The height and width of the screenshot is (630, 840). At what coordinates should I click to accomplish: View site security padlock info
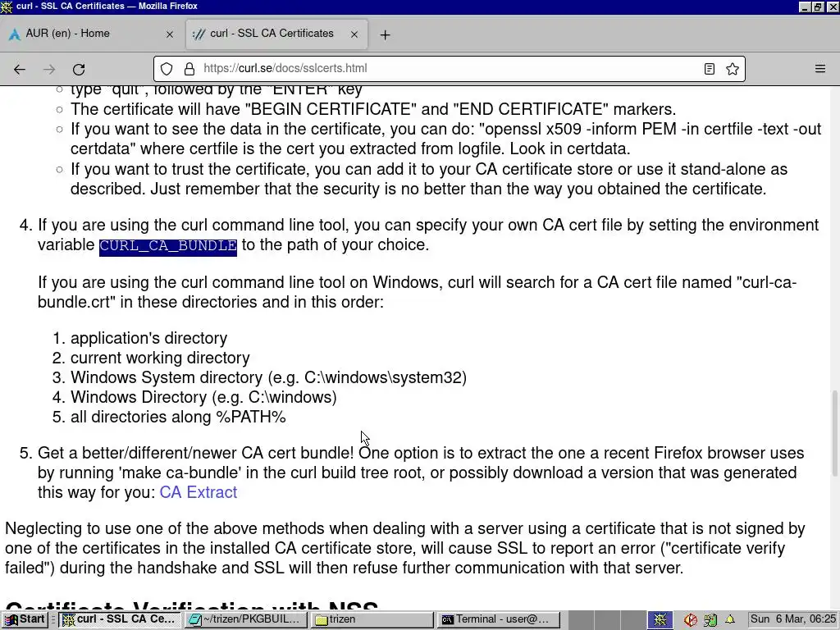(189, 69)
